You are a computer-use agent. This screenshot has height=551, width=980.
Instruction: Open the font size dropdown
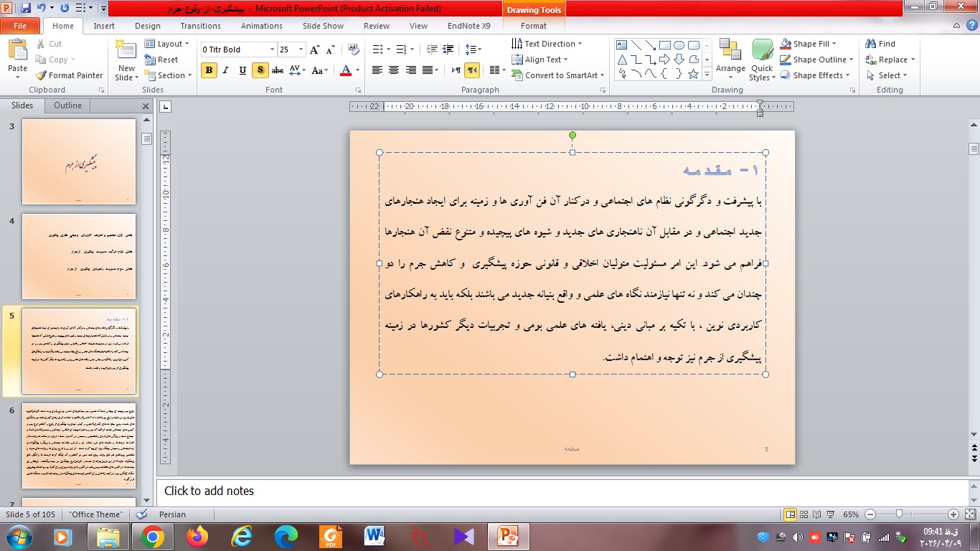coord(302,50)
